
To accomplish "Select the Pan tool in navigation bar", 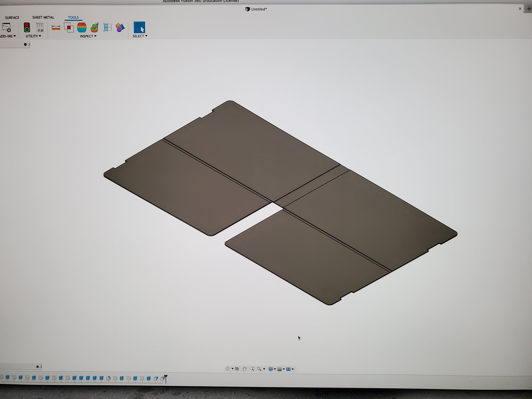I will 244,369.
